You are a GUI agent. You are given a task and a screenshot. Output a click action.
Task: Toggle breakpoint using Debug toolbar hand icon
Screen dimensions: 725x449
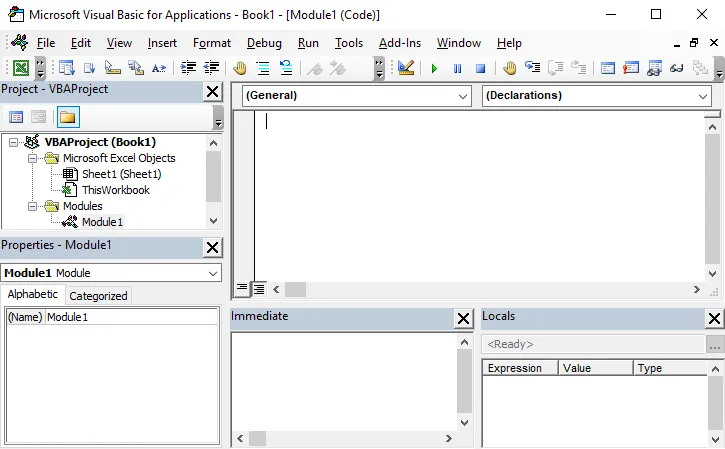coord(509,68)
